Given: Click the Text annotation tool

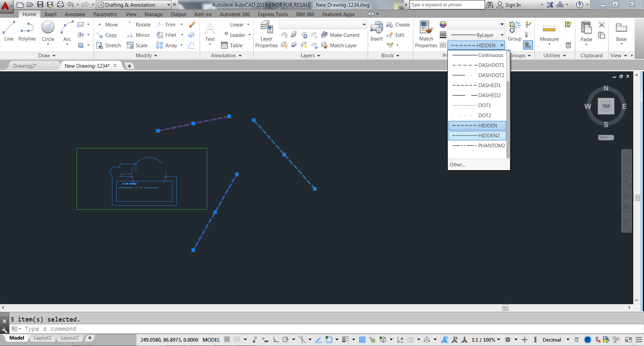Looking at the screenshot, I should coord(210,31).
